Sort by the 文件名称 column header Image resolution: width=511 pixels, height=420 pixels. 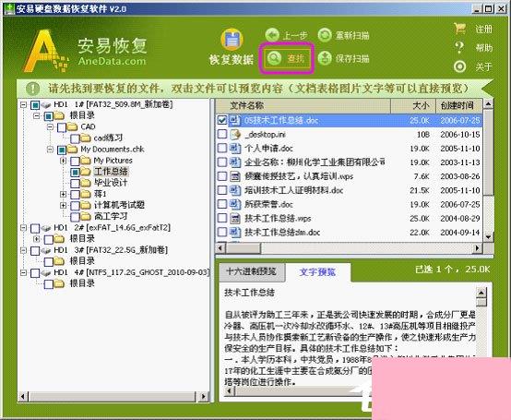(303, 105)
